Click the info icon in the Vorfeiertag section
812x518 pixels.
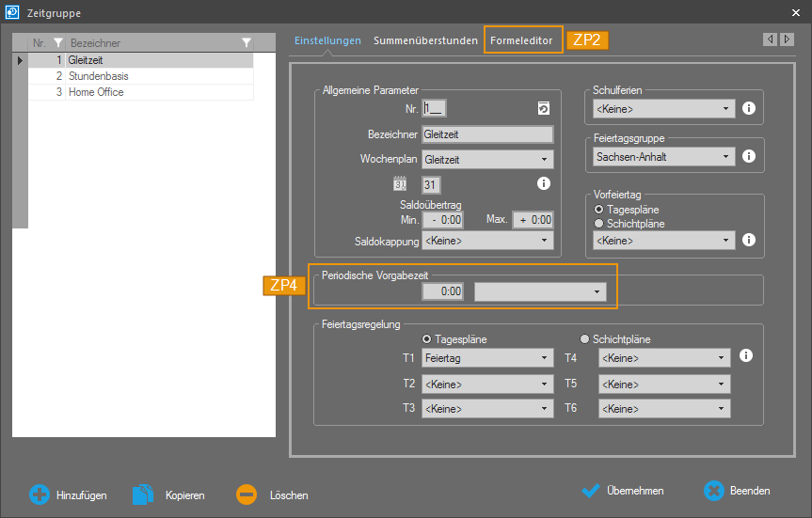pyautogui.click(x=749, y=240)
